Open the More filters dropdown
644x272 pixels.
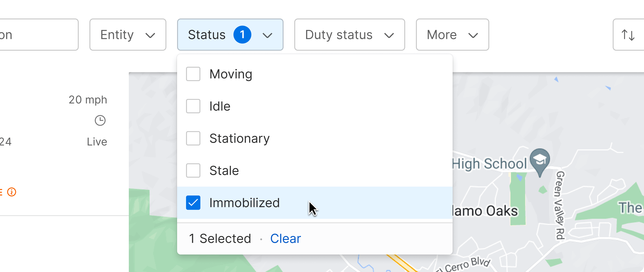452,35
